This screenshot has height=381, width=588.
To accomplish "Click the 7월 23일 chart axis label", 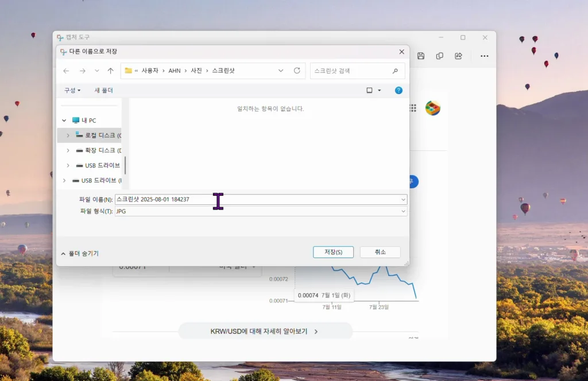I will click(379, 307).
